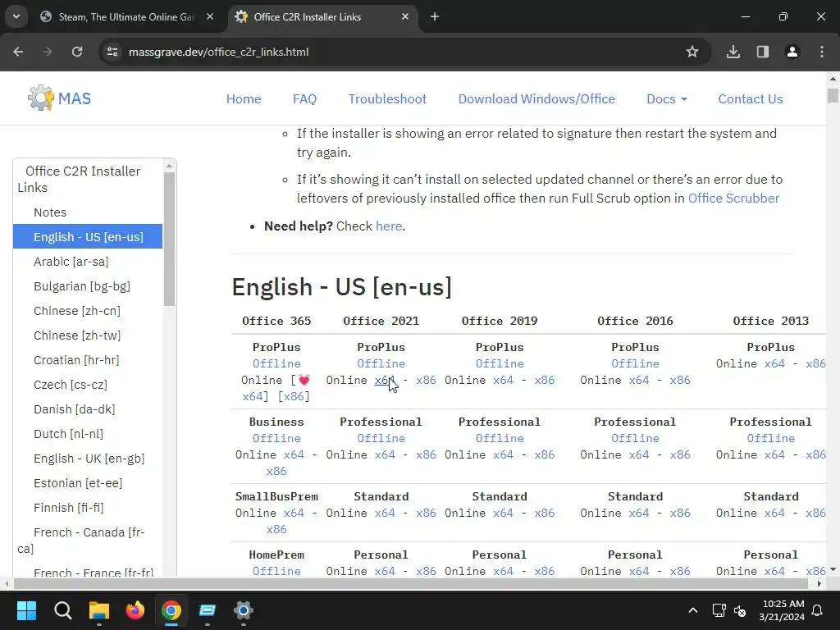Image resolution: width=840 pixels, height=630 pixels.
Task: Click the muted volume tray icon
Action: [740, 610]
